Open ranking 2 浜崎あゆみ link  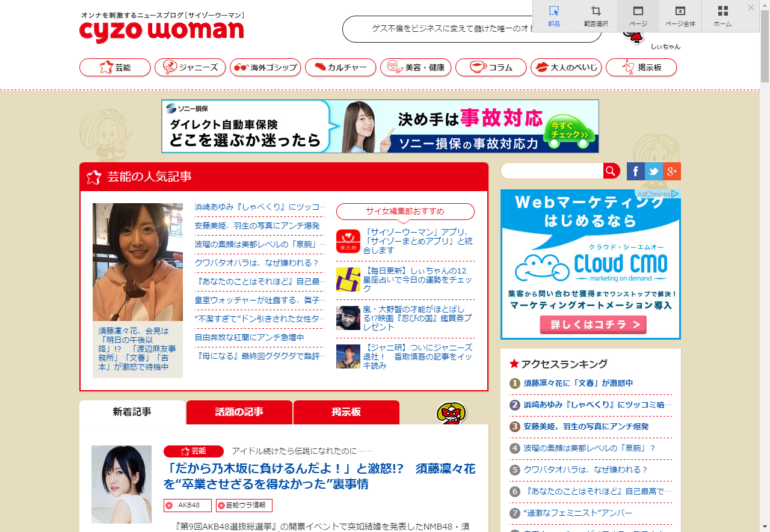pyautogui.click(x=597, y=405)
